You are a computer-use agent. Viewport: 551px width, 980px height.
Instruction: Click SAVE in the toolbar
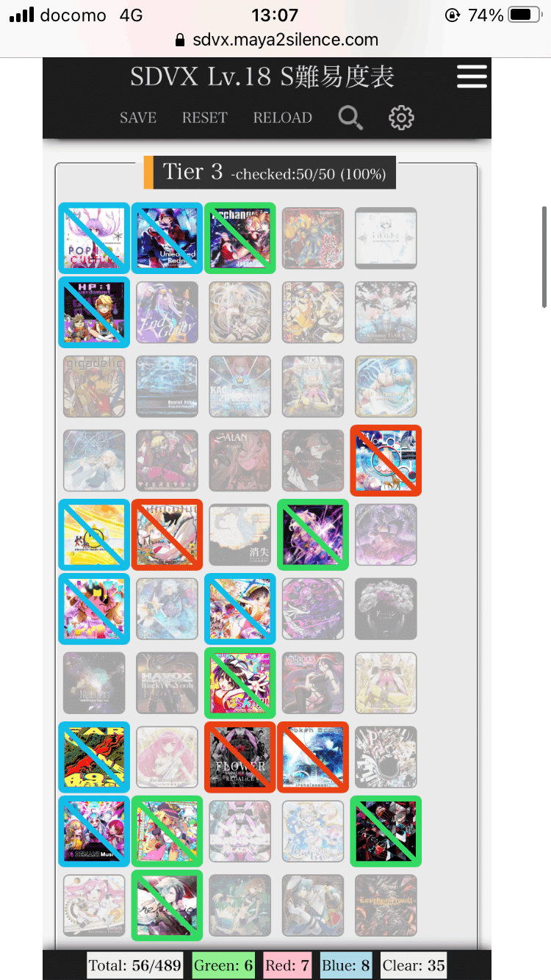coord(138,118)
